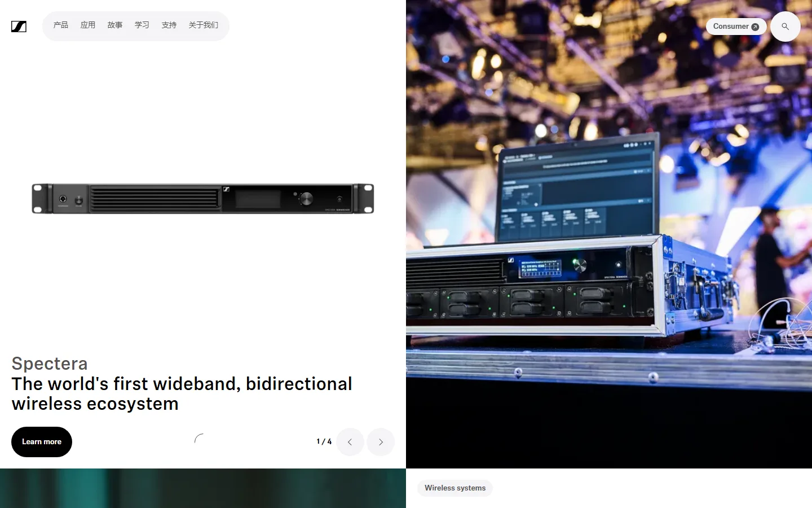Click the Spectera product title

coord(50,364)
